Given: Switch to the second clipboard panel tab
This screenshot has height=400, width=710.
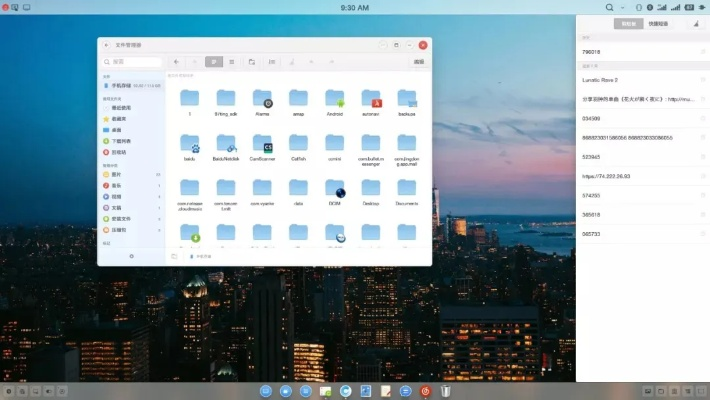Looking at the screenshot, I should [x=656, y=23].
